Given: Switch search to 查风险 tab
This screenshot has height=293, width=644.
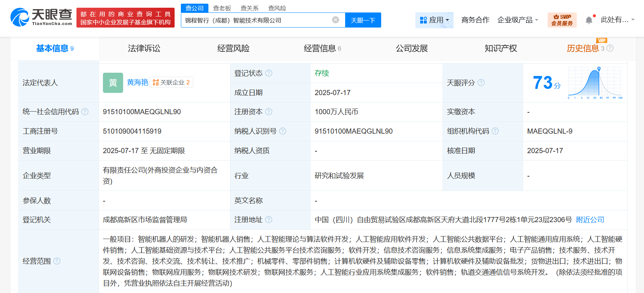Looking at the screenshot, I should pos(277,8).
